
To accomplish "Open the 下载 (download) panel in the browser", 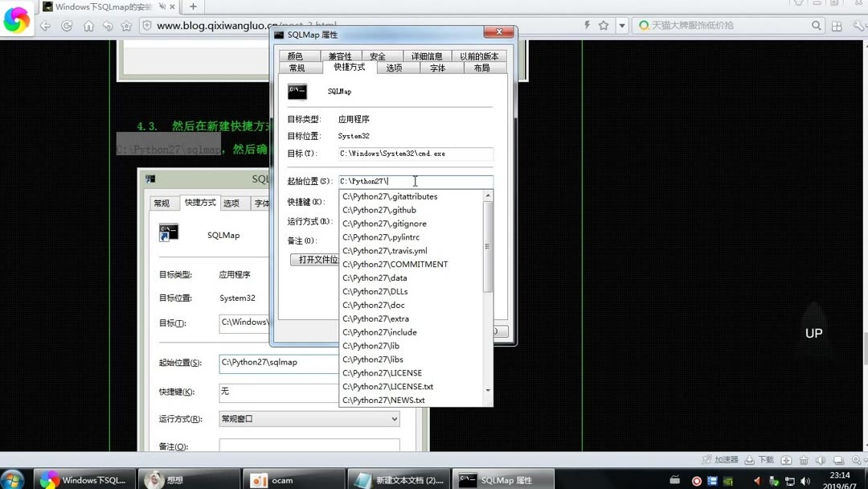I will click(759, 459).
